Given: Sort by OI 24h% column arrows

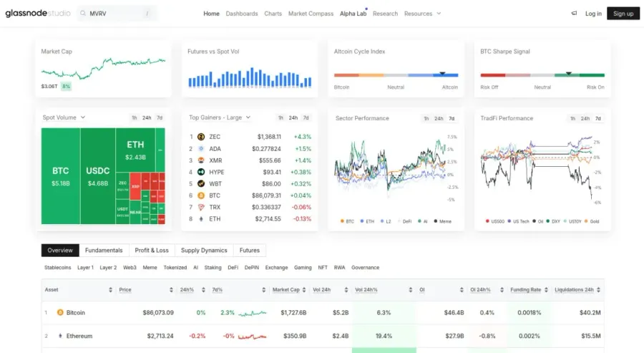Looking at the screenshot, I should coord(502,290).
